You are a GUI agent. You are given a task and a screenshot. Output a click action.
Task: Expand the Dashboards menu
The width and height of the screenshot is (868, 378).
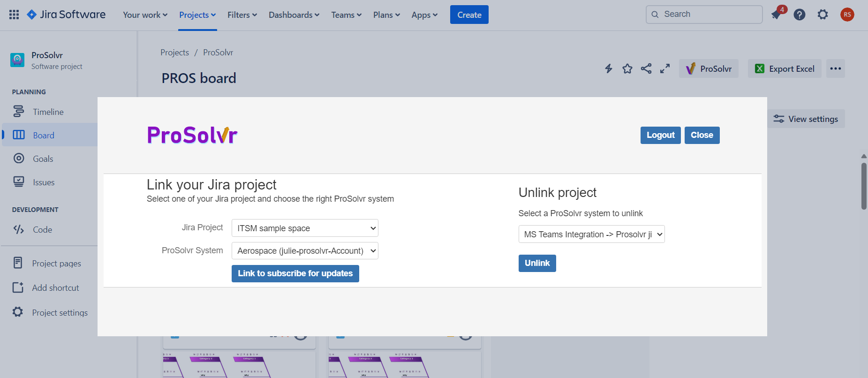point(294,15)
